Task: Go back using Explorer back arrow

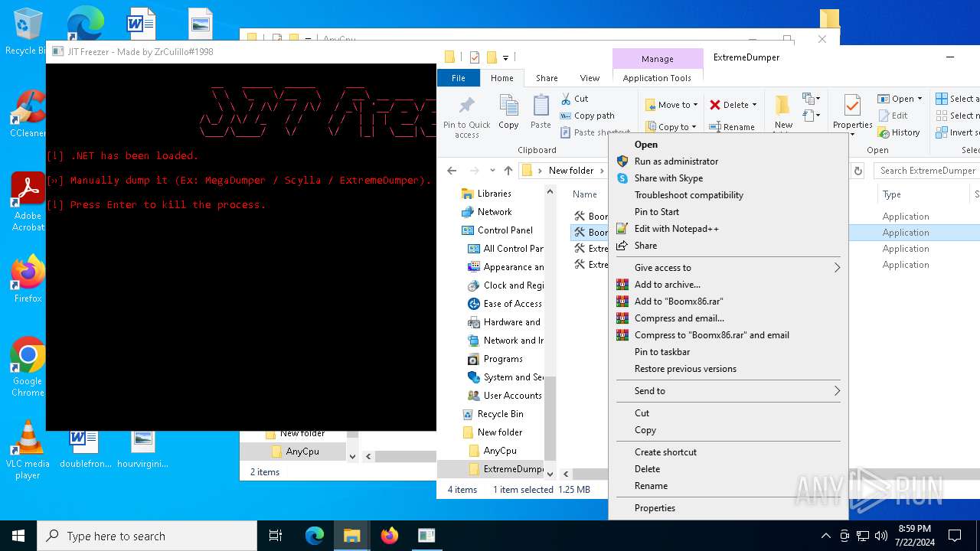Action: coord(452,171)
